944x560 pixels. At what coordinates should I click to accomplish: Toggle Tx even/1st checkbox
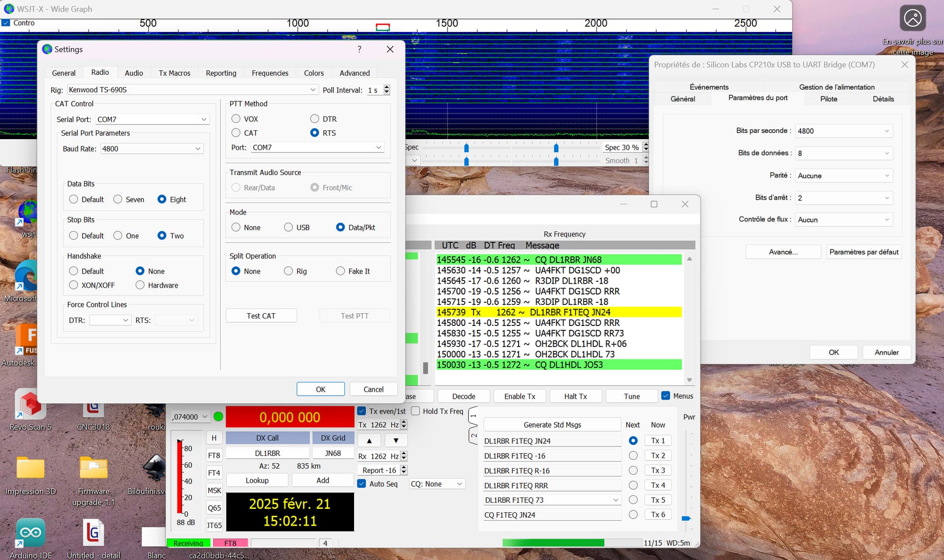coord(362,411)
